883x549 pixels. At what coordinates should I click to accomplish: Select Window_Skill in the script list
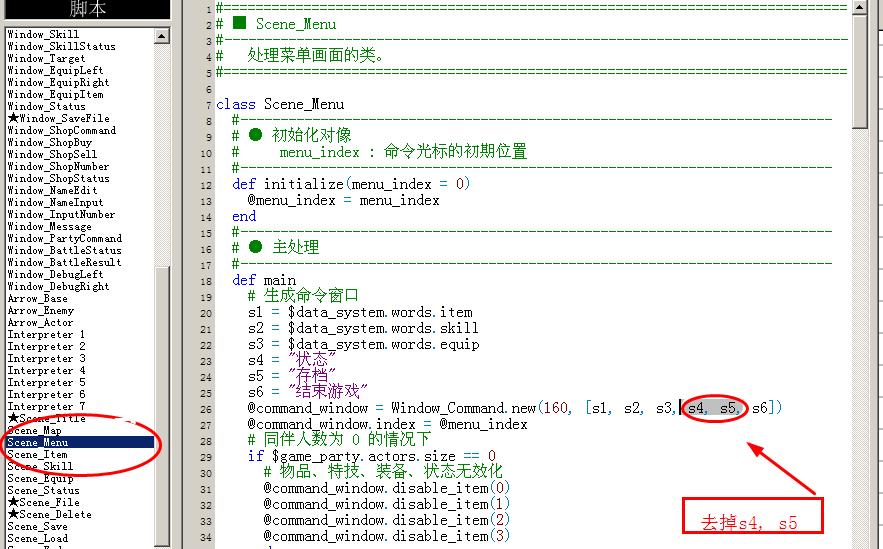pos(43,34)
